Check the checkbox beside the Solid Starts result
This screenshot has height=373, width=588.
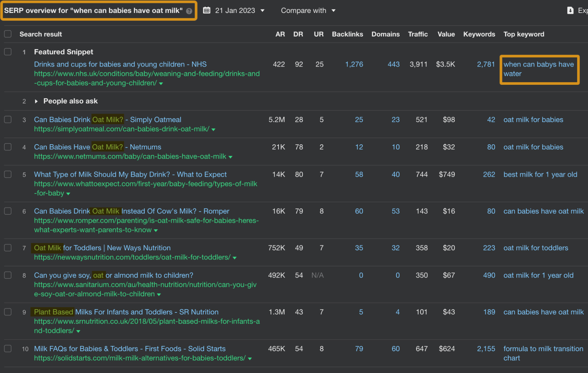pos(8,349)
